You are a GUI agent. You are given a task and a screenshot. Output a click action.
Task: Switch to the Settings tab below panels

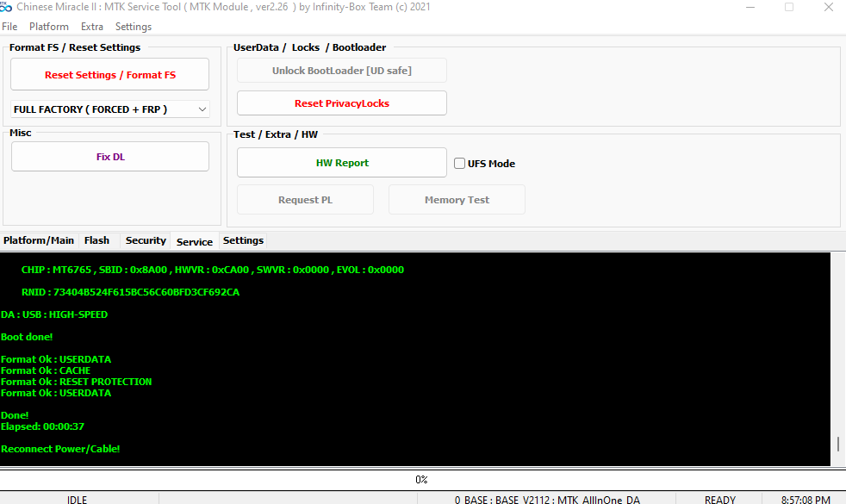click(x=243, y=240)
